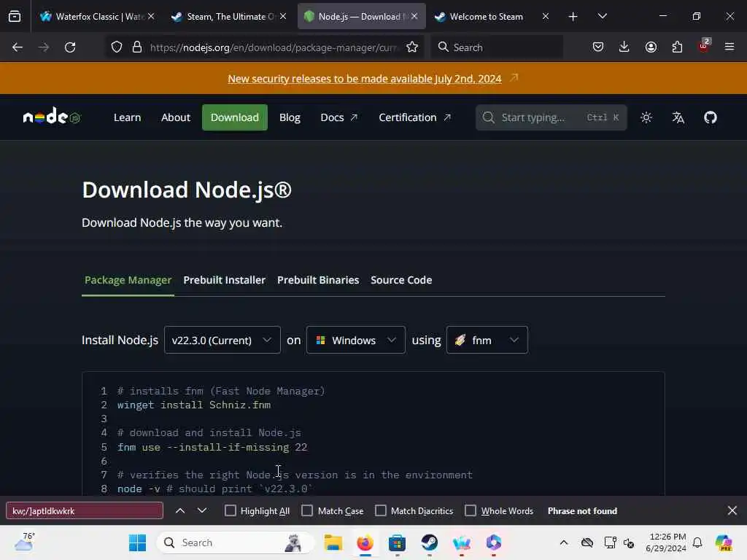Open the notifications bell

click(x=697, y=542)
